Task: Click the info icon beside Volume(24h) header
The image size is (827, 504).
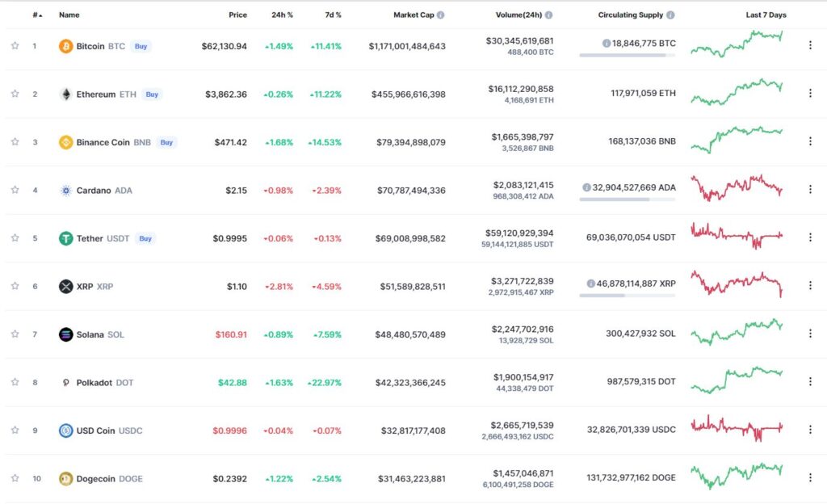Action: 548,15
